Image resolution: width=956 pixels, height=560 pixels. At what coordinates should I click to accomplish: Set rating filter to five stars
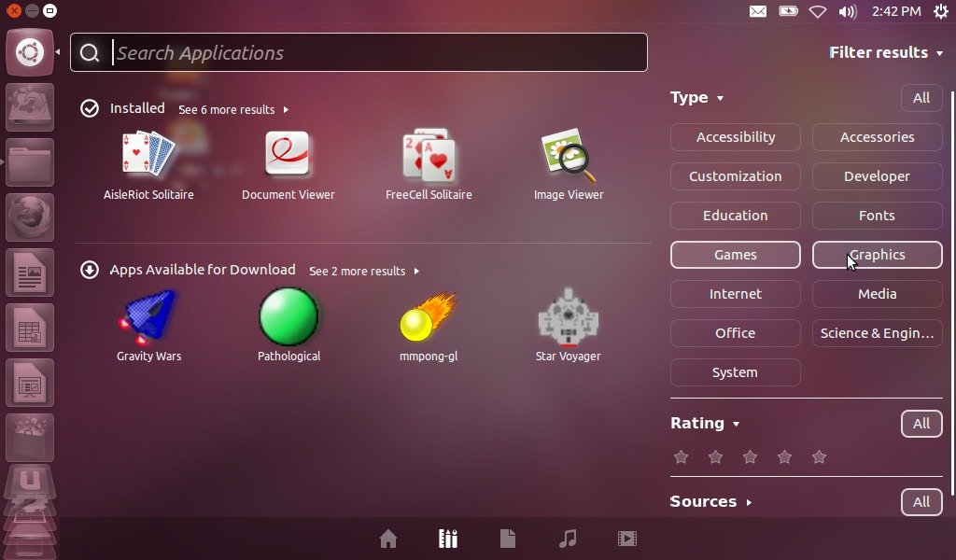(819, 456)
